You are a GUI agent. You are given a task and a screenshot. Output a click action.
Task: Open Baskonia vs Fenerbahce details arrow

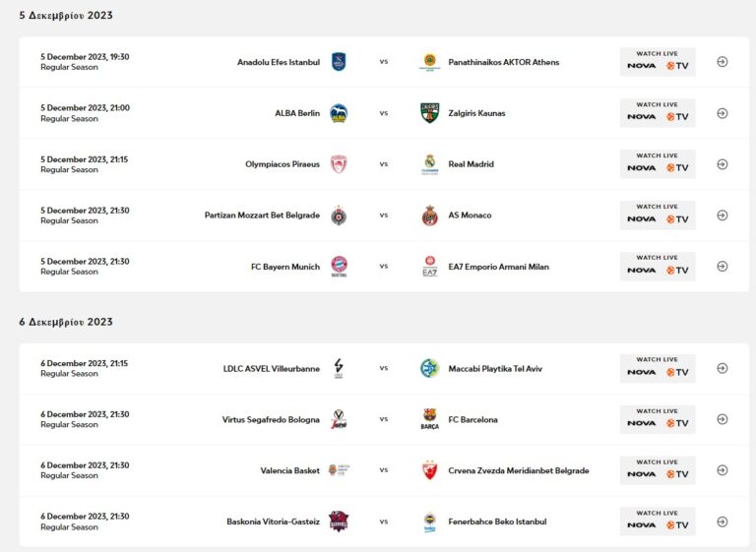722,521
